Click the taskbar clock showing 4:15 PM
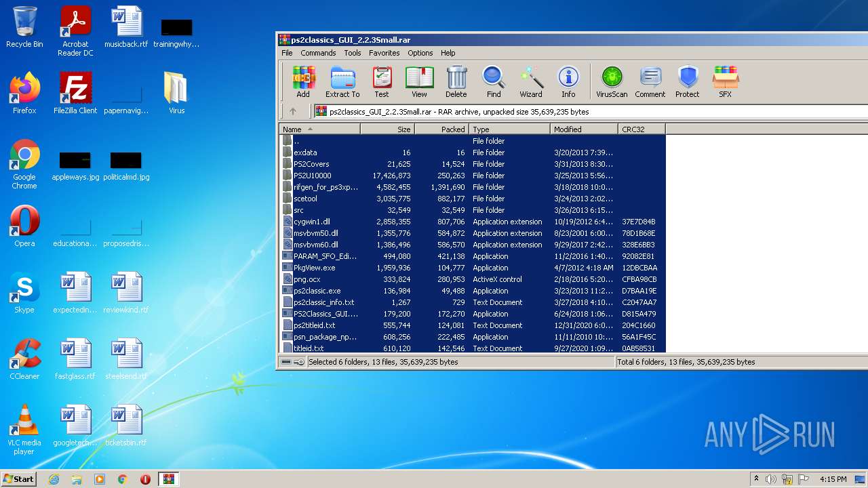This screenshot has width=868, height=488. point(833,479)
